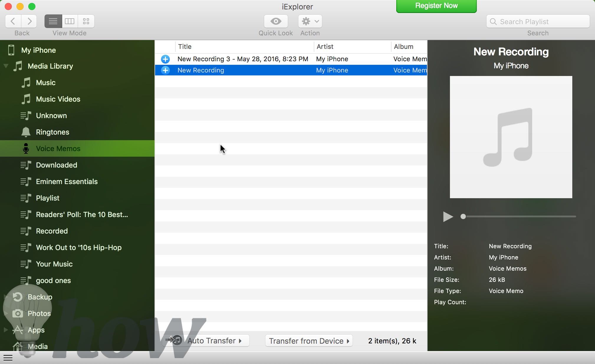Click the Your Music playlist icon

pos(26,264)
